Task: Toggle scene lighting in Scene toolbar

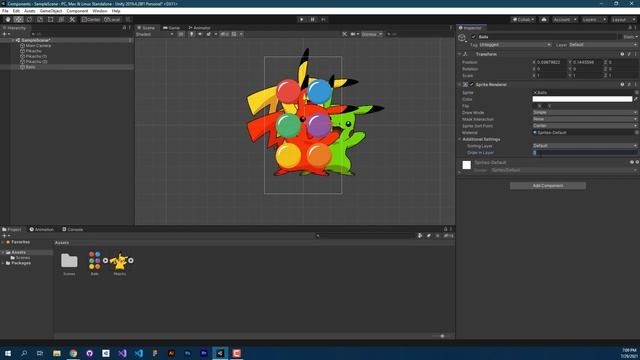Action: (191, 34)
